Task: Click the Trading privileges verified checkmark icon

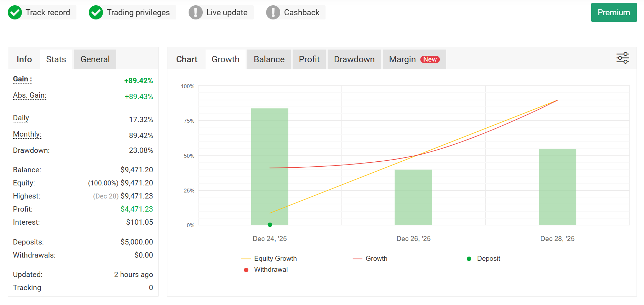Action: pos(96,12)
